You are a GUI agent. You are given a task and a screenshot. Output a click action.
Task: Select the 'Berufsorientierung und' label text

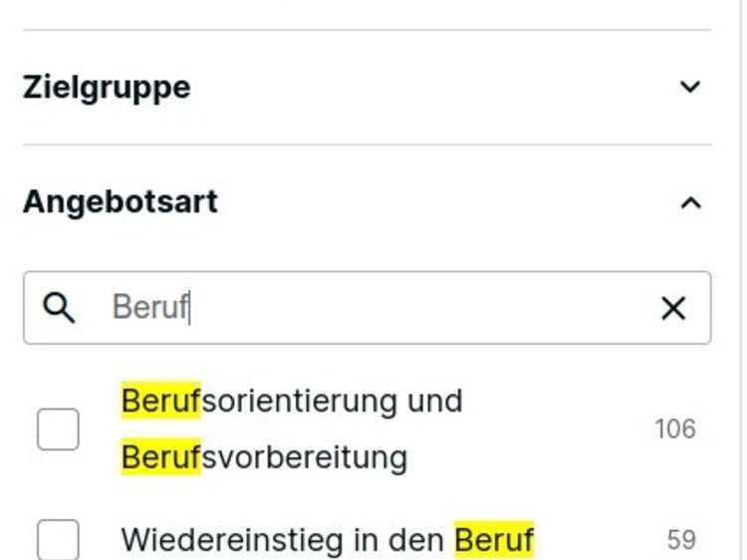coord(292,401)
